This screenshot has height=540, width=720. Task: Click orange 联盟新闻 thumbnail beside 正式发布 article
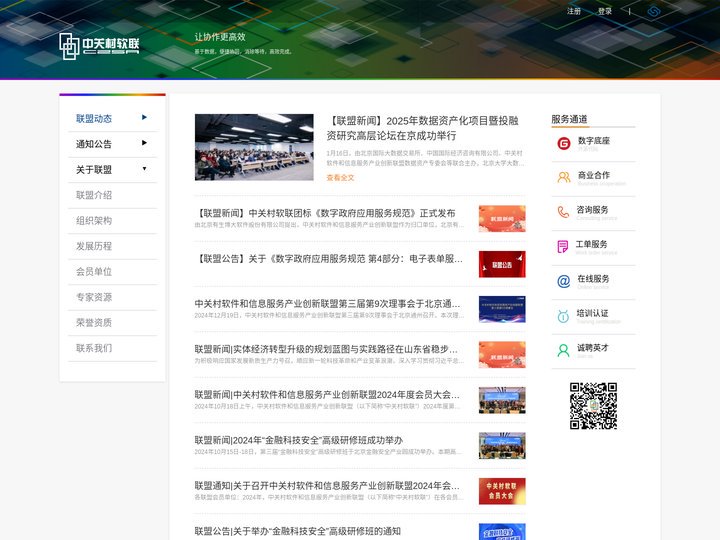pos(502,219)
